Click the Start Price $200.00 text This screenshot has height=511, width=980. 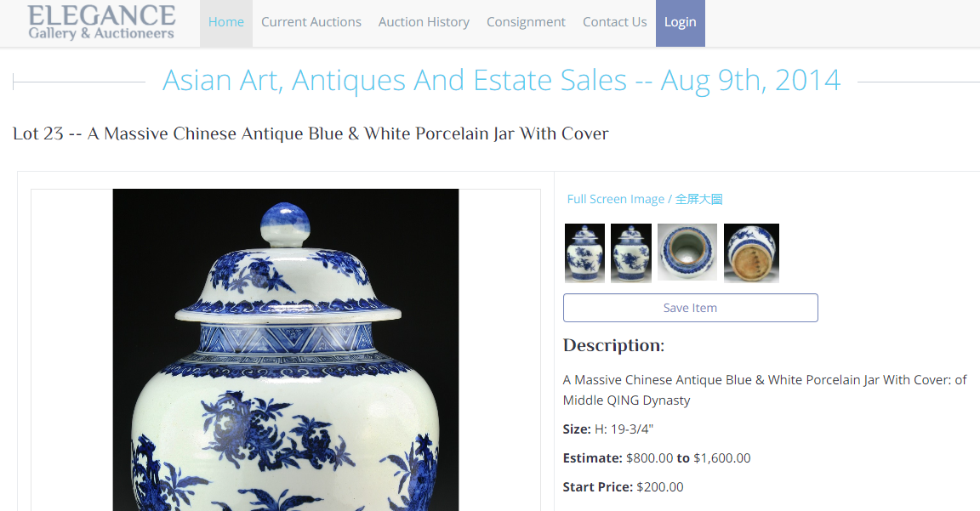click(623, 486)
